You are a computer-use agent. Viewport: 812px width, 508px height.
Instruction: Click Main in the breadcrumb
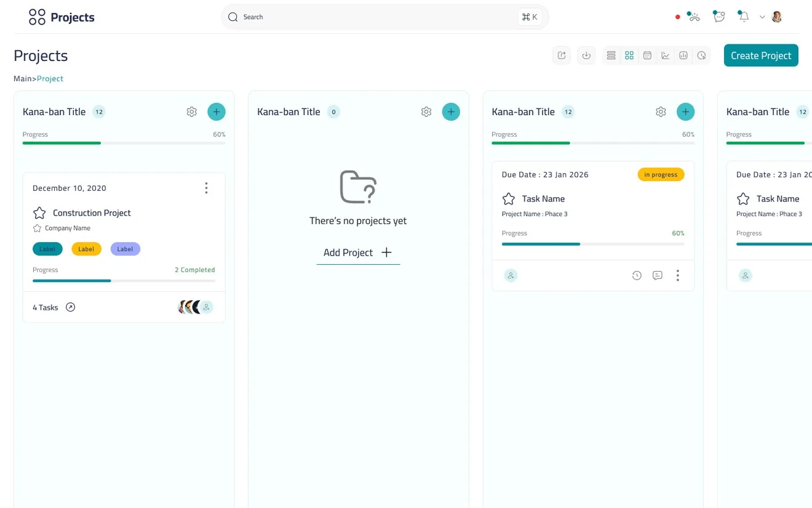tap(23, 79)
